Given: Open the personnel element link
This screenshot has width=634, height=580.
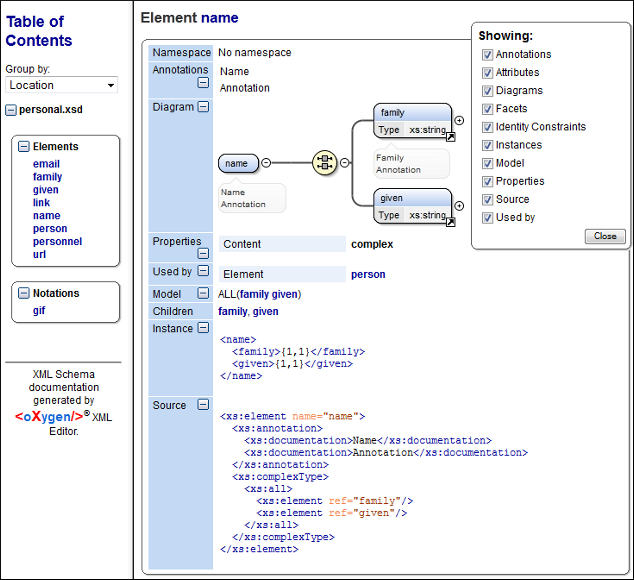Looking at the screenshot, I should click(57, 241).
